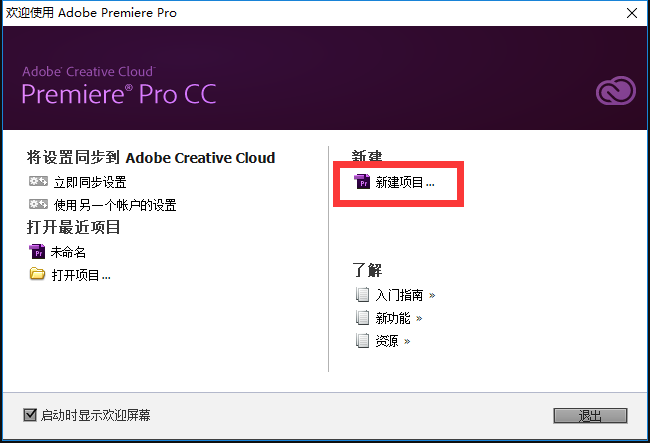Click the double-arrow after 入门指南
This screenshot has width=650, height=443.
click(x=432, y=295)
